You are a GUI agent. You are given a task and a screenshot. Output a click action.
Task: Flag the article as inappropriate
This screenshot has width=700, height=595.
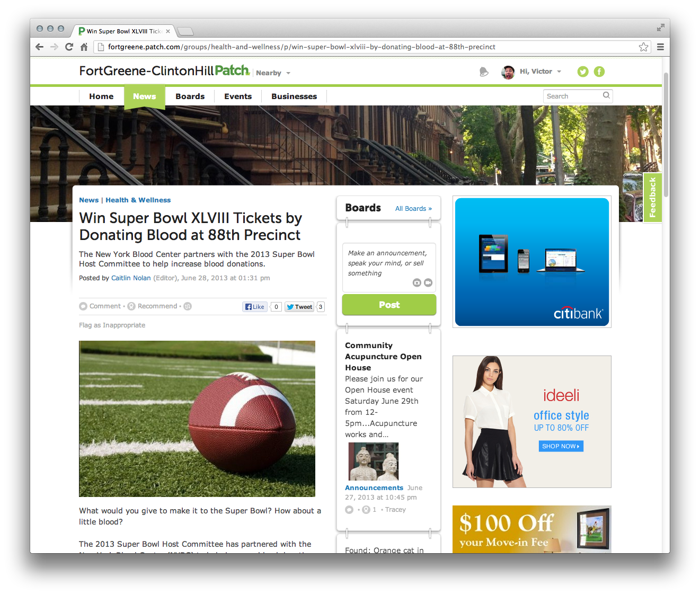[x=112, y=325]
